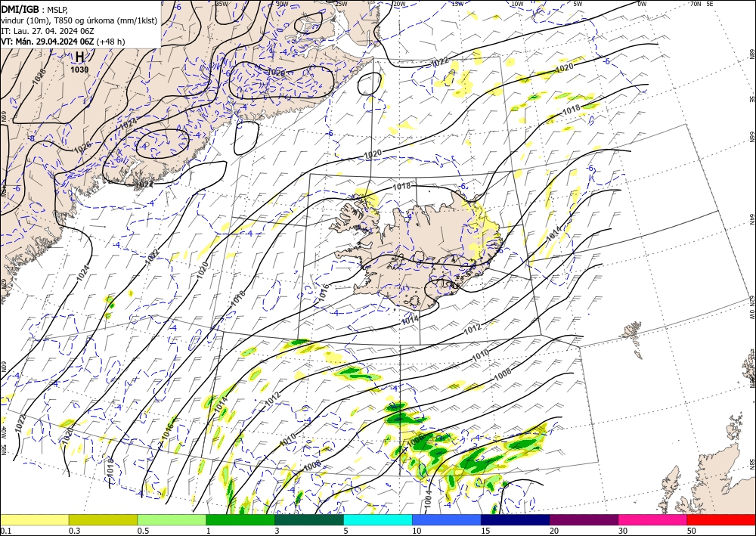Click the 1006 isobar label near the green rain
Viewport: 756px width, 536px height.
click(415, 440)
